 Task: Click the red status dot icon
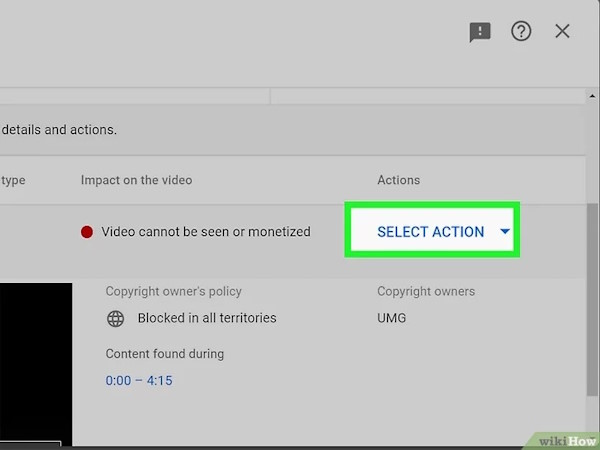pos(87,232)
